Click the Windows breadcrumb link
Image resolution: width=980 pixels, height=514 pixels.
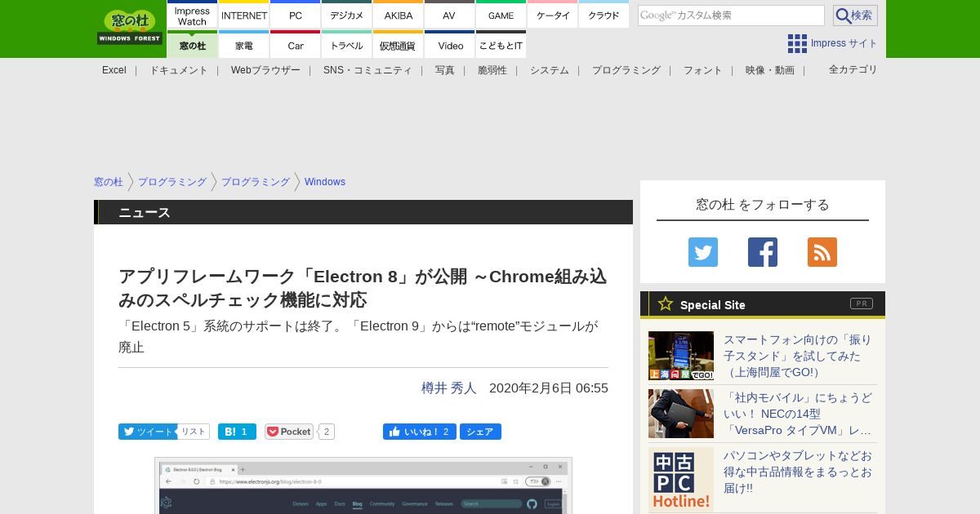click(x=325, y=182)
